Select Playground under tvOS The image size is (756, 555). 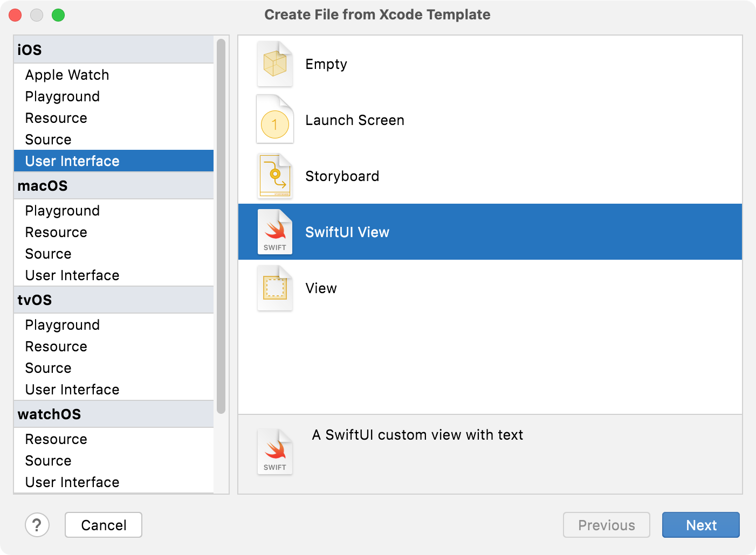[62, 325]
